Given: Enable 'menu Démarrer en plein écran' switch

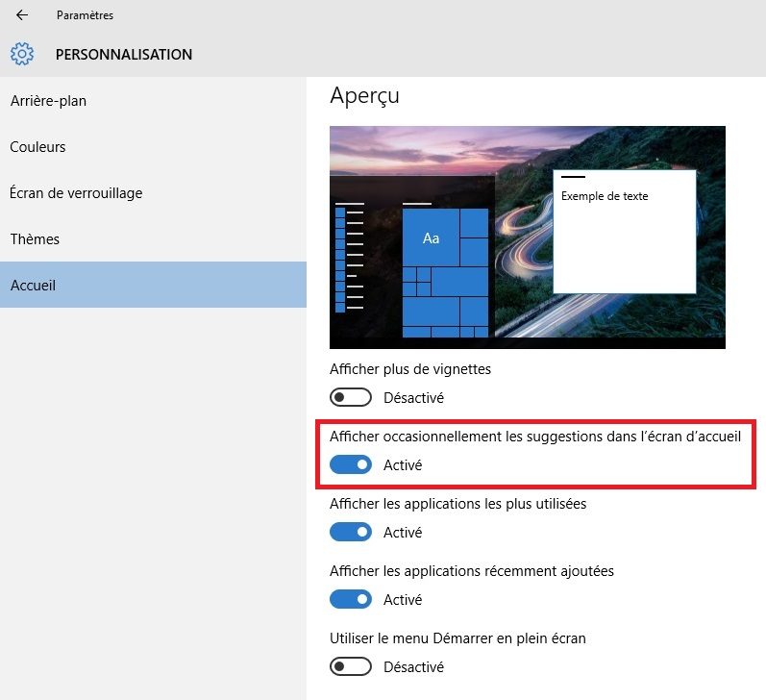Looking at the screenshot, I should tap(350, 667).
